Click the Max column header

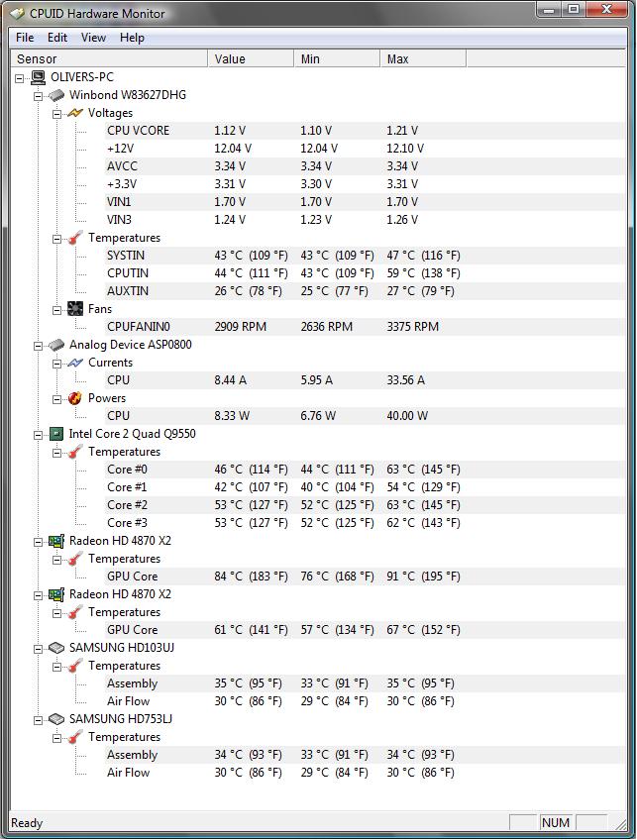click(x=423, y=58)
